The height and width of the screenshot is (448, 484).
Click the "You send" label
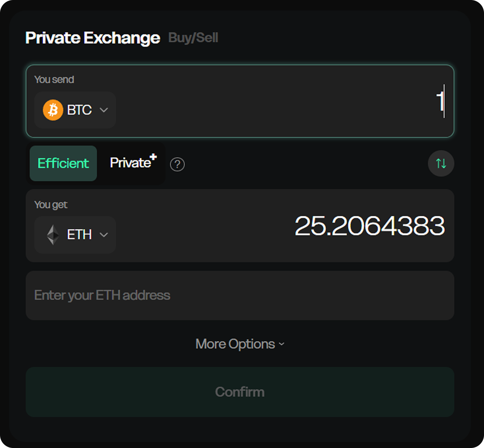pos(54,79)
